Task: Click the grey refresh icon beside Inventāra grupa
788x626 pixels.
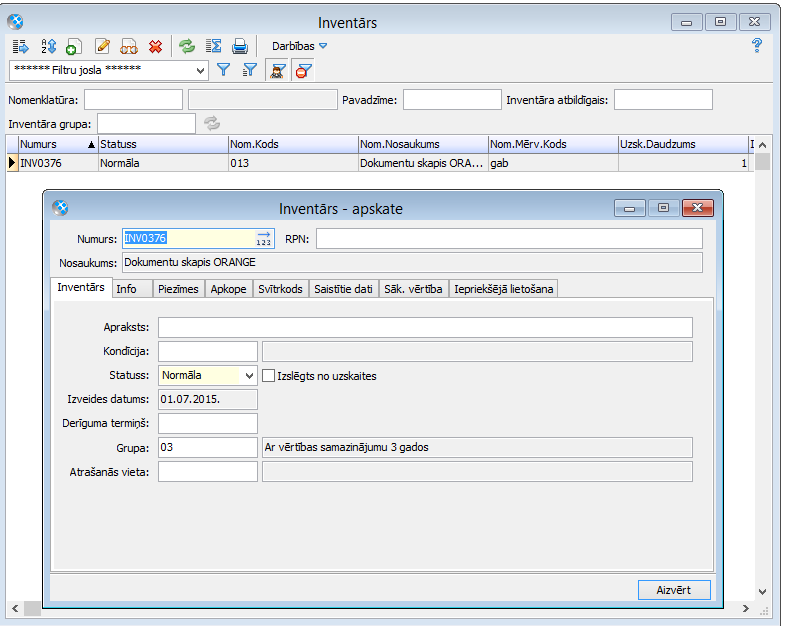Action: [212, 123]
